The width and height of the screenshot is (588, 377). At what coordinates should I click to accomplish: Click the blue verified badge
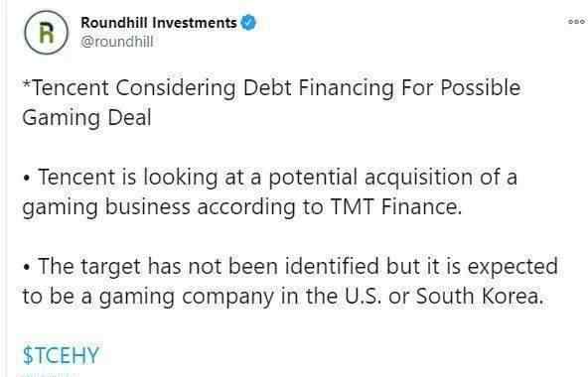pos(248,23)
